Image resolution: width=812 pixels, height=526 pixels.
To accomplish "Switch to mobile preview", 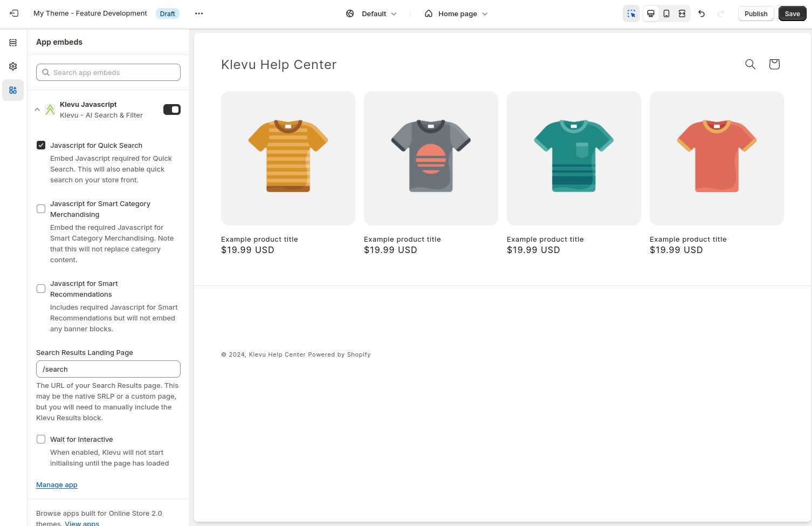I will [666, 13].
